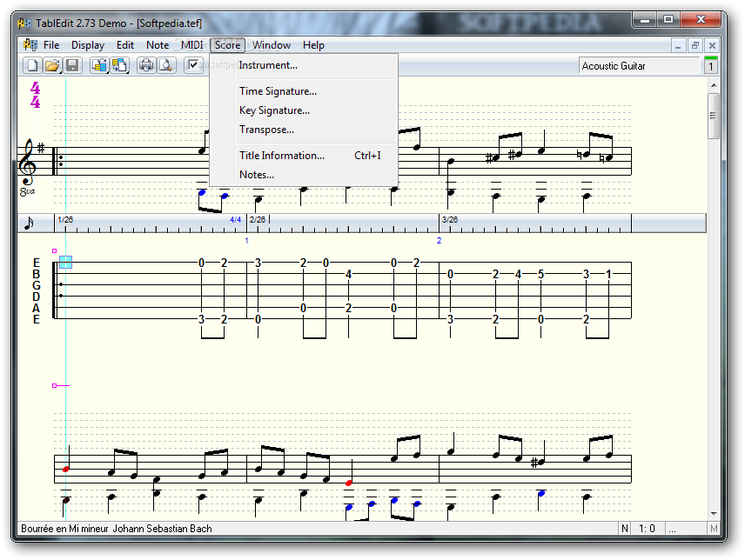Click the Import file toolbar icon
The width and height of the screenshot is (745, 560).
(99, 65)
